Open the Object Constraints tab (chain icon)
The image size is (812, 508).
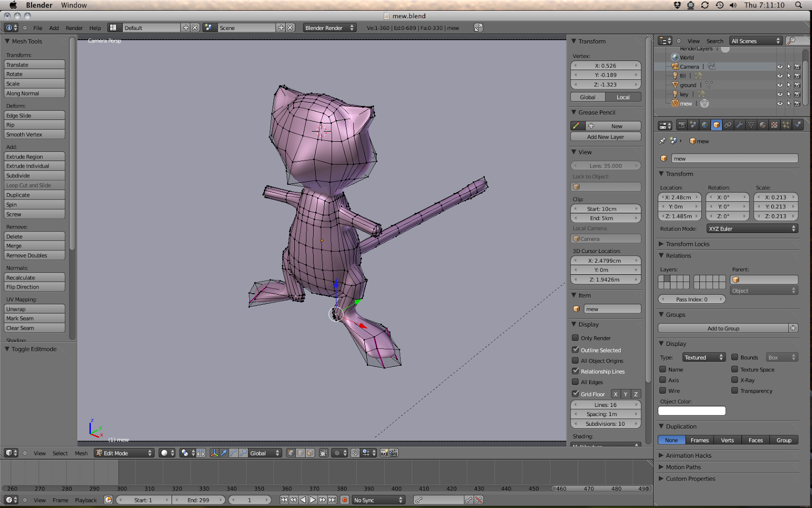click(x=728, y=125)
